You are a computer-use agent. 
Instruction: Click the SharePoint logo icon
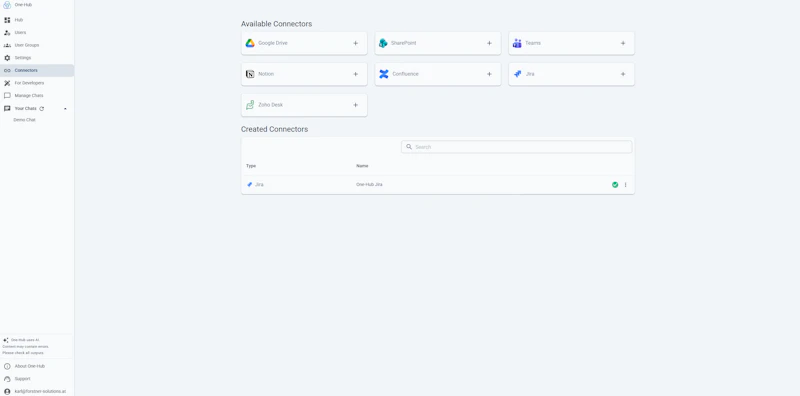[383, 43]
